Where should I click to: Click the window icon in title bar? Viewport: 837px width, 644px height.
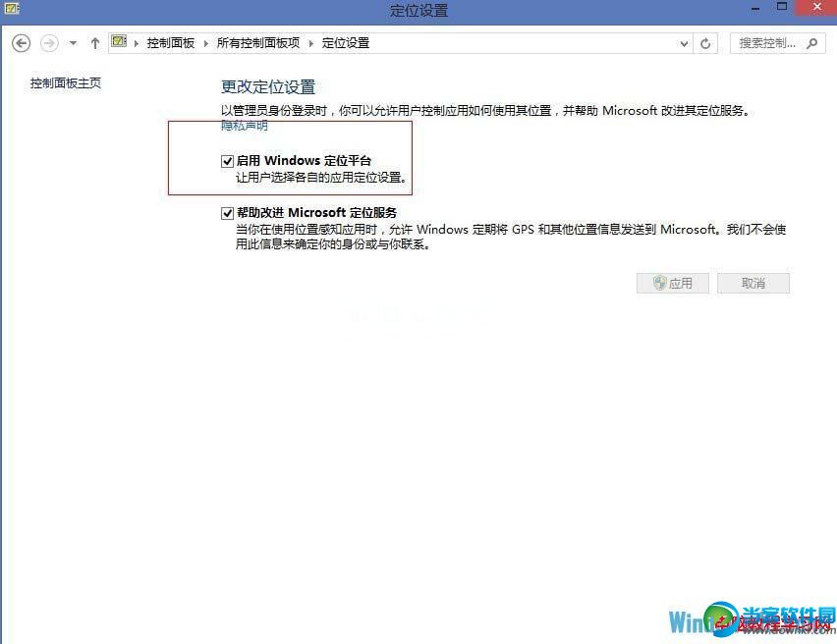coord(12,9)
